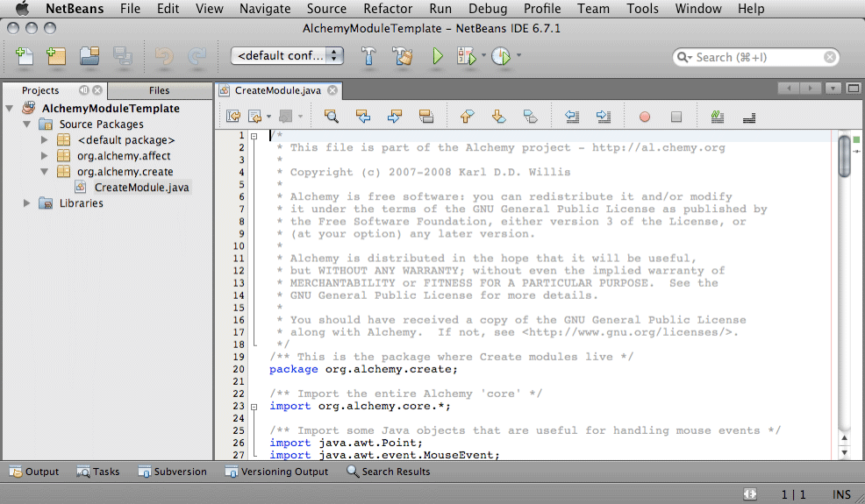The image size is (865, 504).
Task: Maximize the editor window button
Action: pyautogui.click(x=854, y=89)
